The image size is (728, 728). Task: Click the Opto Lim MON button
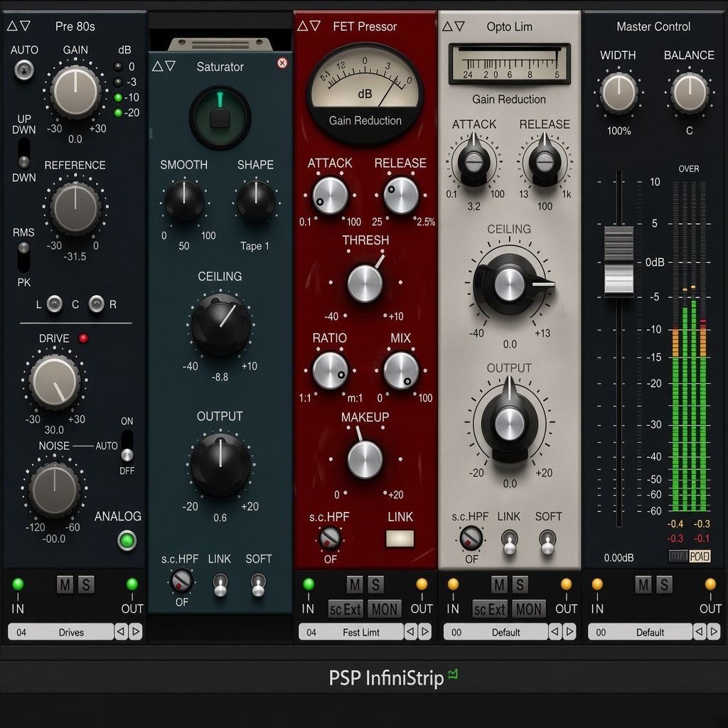click(x=529, y=609)
